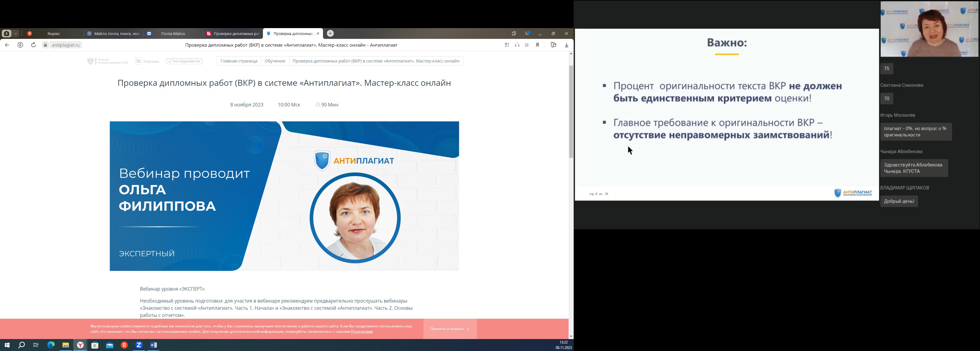
Task: Open the downloads arrow icon
Action: (x=566, y=45)
